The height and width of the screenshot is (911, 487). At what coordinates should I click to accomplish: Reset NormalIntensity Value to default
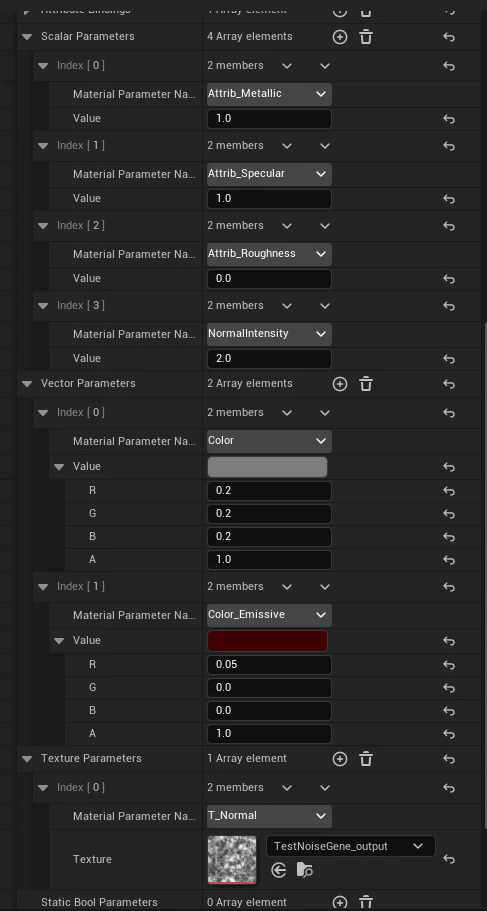pos(449,360)
